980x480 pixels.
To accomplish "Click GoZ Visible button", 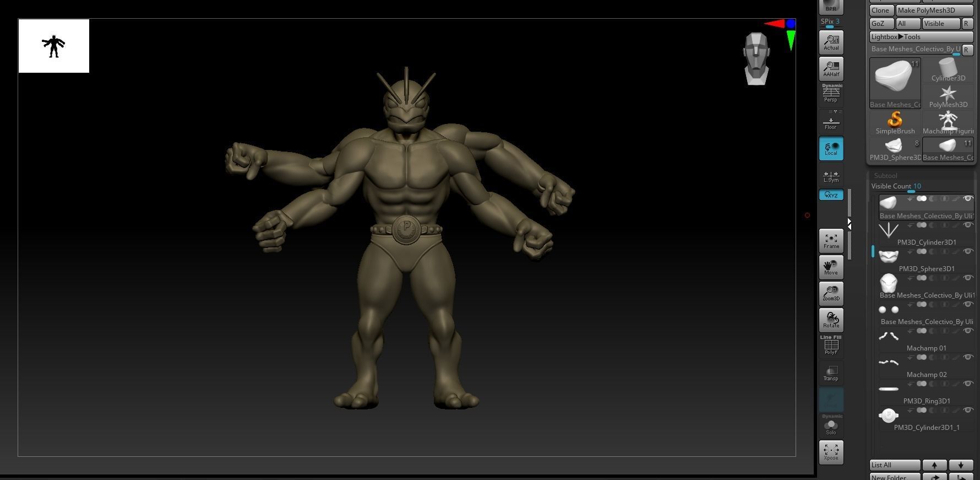I will click(941, 24).
